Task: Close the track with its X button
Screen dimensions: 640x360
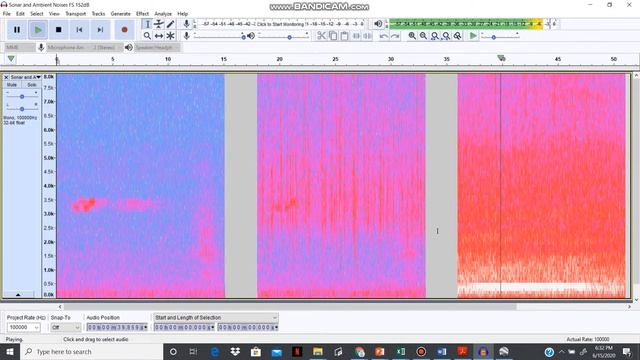Action: tap(6, 77)
